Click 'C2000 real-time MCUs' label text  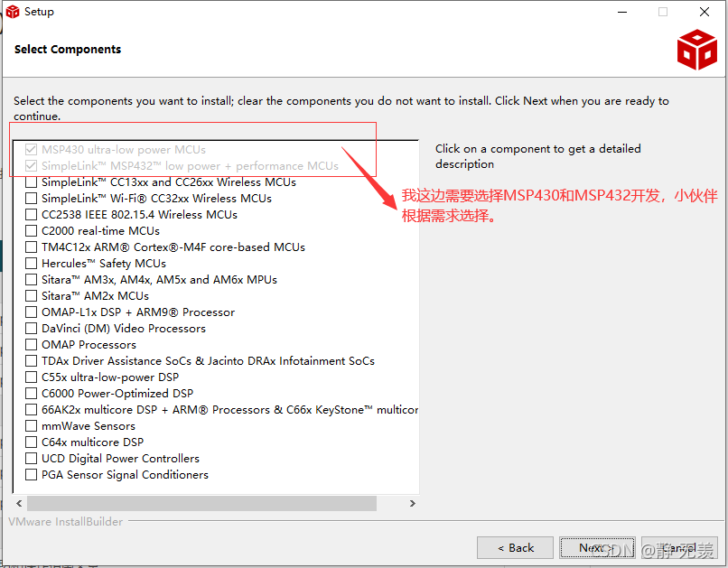point(100,230)
